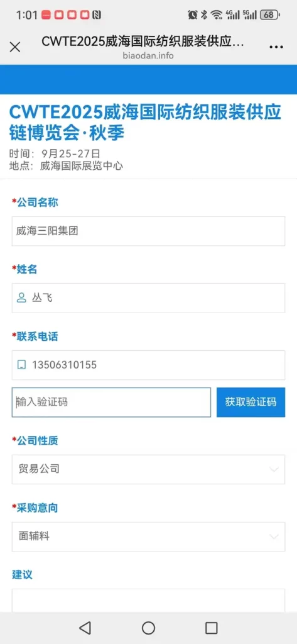Screen dimensions: 297x644
Task: Click the person icon in name field
Action: 21,297
